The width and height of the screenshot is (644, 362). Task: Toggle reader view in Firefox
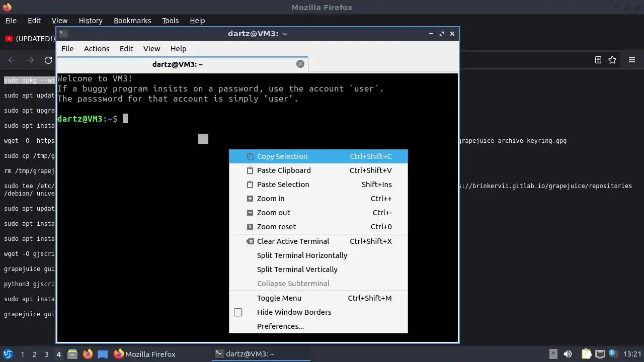click(x=598, y=60)
